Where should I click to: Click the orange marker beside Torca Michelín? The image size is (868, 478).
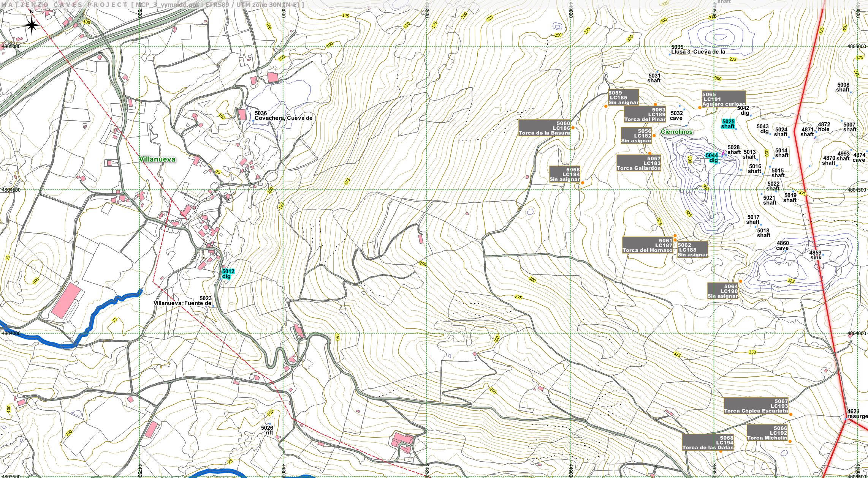[x=790, y=441]
